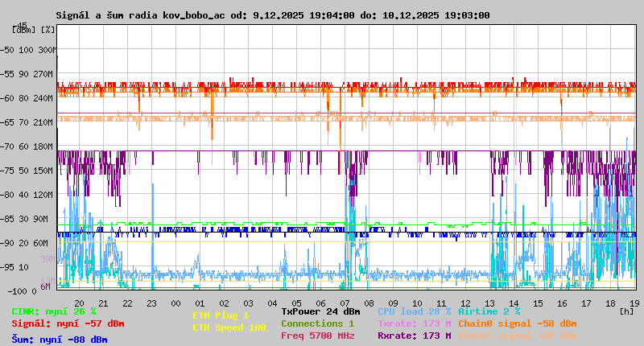Click the y-axis label '-50 100 300M'

click(28, 50)
